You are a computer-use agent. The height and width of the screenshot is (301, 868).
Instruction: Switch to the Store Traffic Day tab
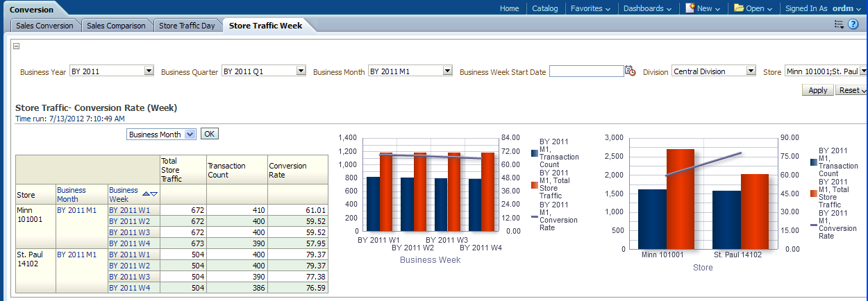[186, 26]
